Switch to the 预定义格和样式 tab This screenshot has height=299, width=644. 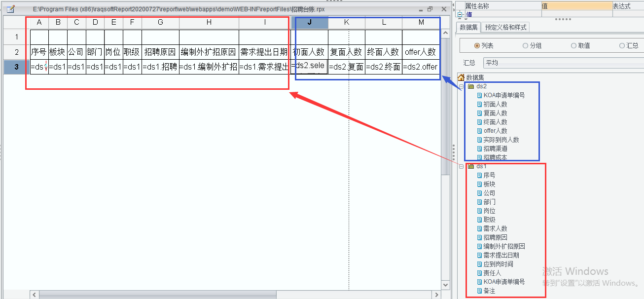(x=506, y=28)
